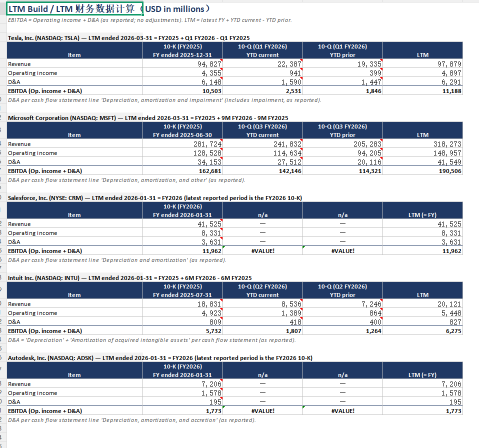
Task: Click Intuit D&A FY value 809
Action: (182, 322)
